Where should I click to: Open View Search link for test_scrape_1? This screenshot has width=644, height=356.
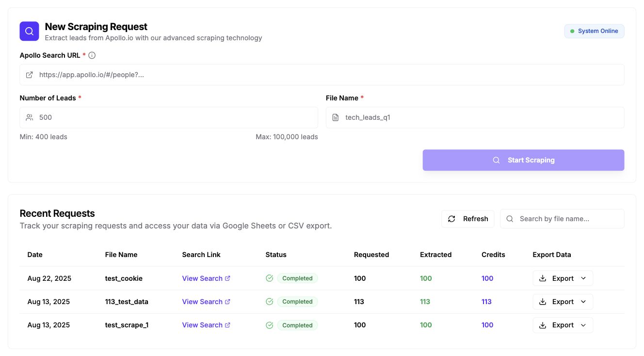pos(206,325)
